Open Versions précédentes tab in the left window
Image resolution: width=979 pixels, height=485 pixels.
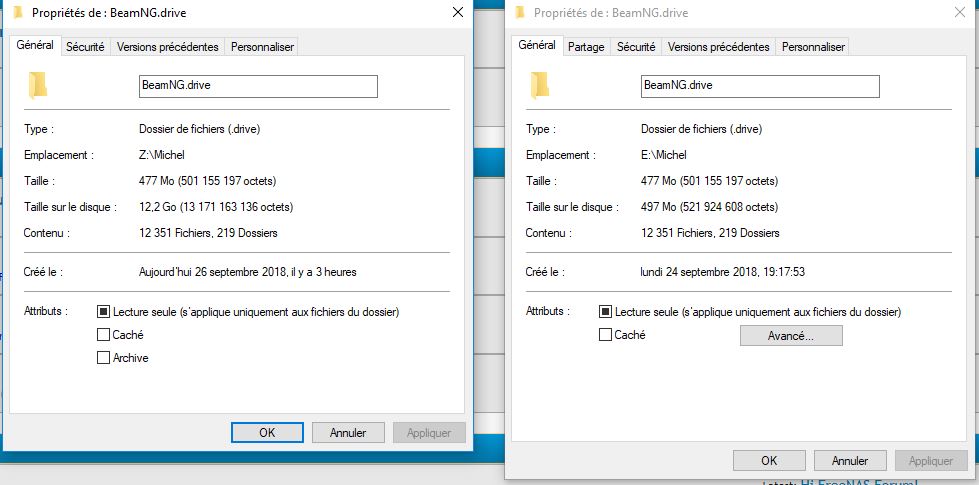point(167,47)
